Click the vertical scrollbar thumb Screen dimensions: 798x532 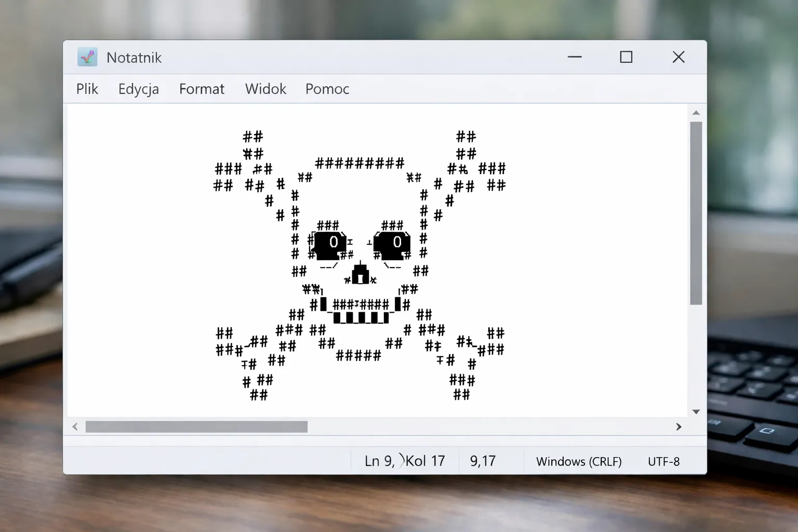tap(696, 213)
